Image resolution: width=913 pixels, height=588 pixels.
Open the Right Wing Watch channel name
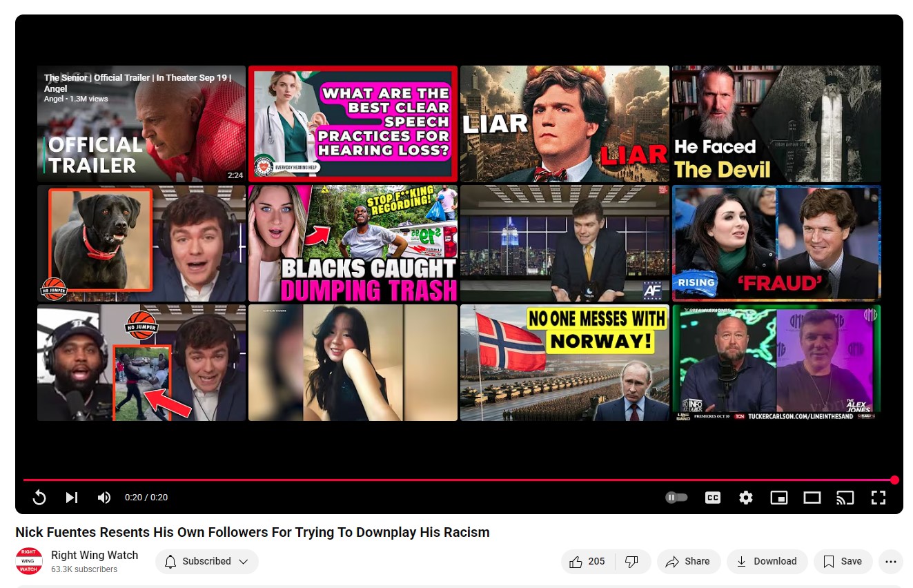click(x=95, y=555)
